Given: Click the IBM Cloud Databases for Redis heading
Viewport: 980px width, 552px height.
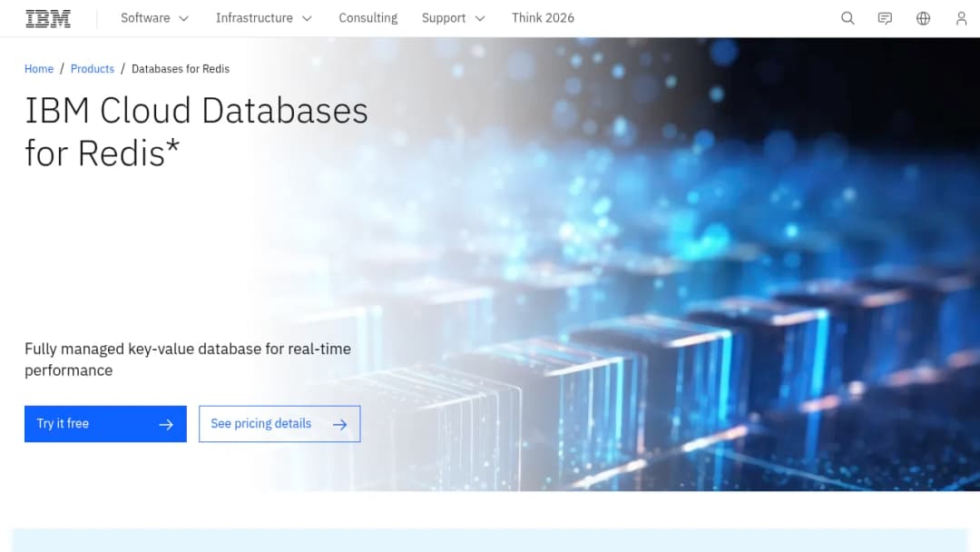Looking at the screenshot, I should pyautogui.click(x=196, y=132).
